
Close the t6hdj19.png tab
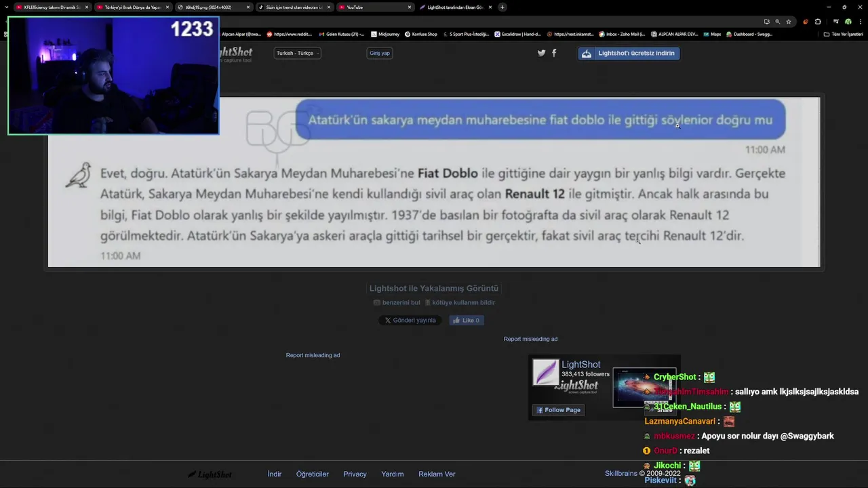248,7
